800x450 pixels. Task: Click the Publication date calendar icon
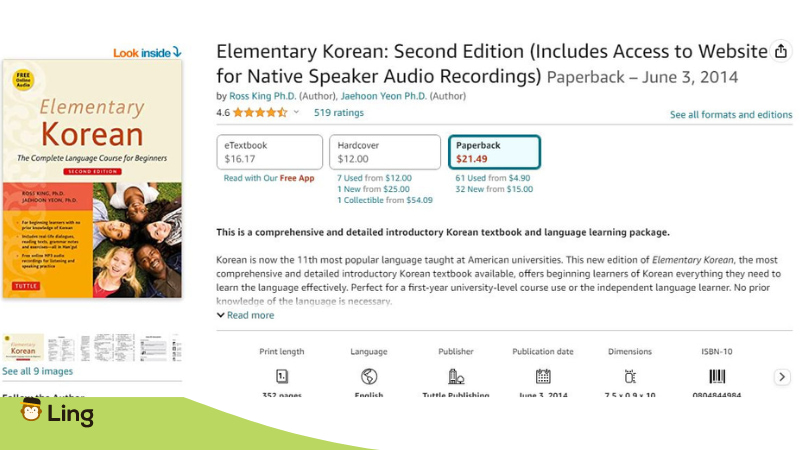point(543,377)
